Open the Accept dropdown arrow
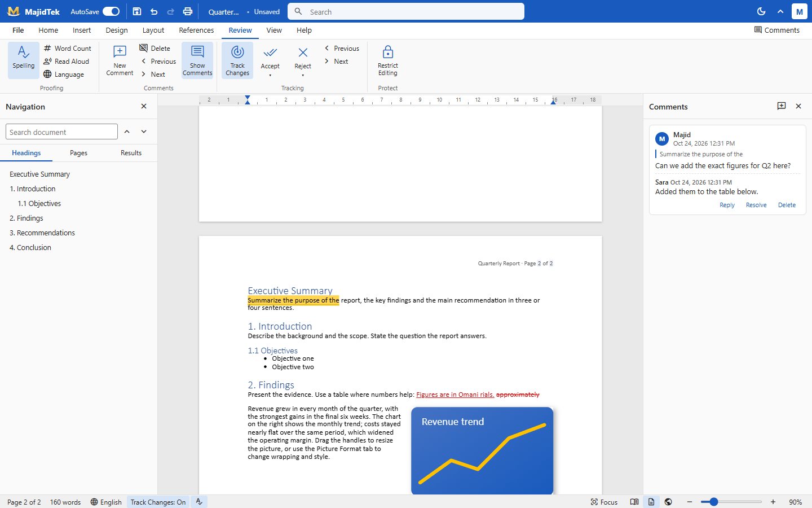This screenshot has width=812, height=508. [270, 75]
